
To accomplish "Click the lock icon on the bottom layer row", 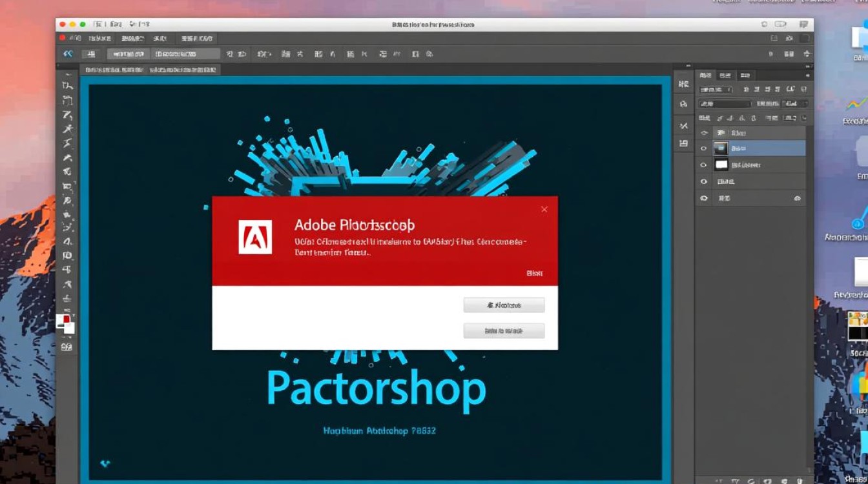I will click(798, 199).
